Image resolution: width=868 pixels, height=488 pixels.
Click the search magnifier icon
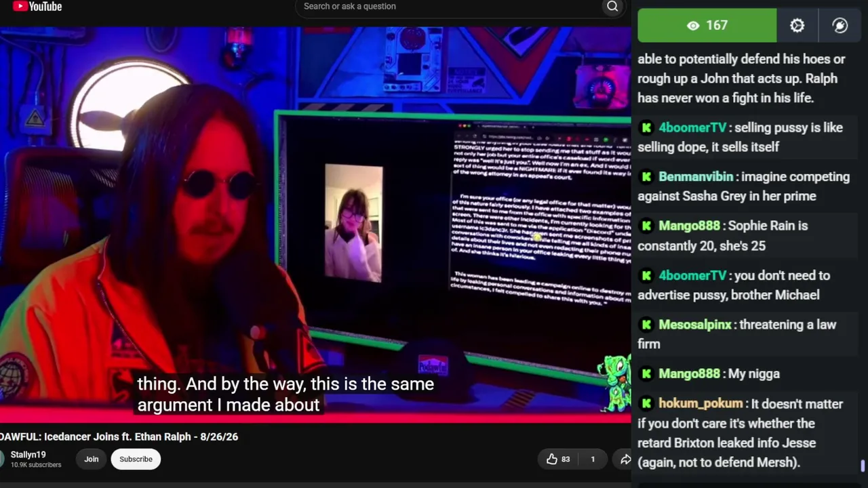[x=612, y=7]
